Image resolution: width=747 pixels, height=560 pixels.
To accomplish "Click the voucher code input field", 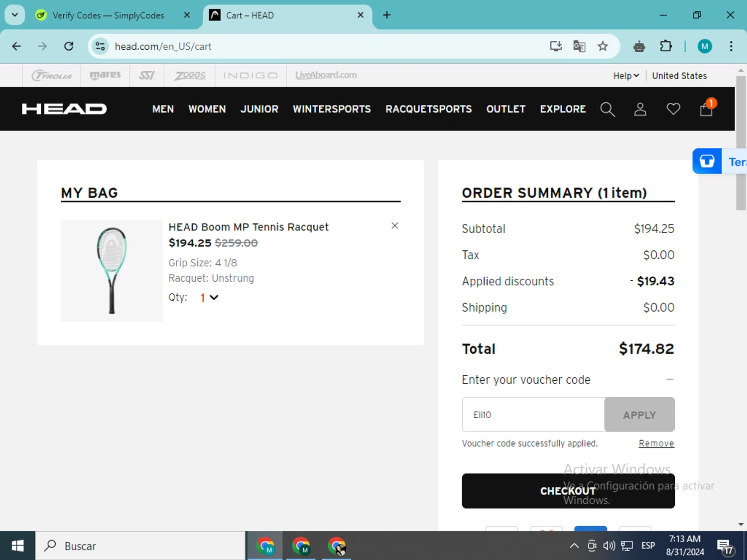I will [533, 415].
